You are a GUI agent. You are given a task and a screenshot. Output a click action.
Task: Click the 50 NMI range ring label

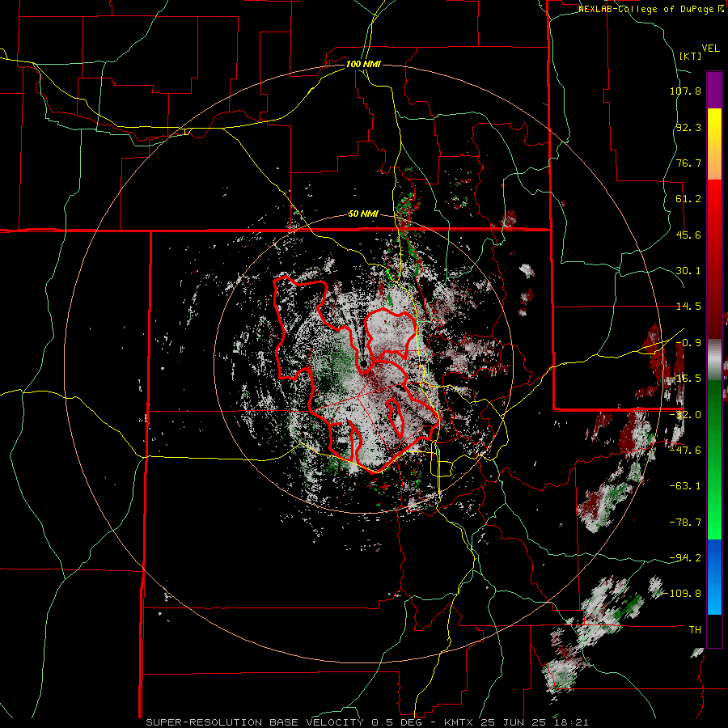point(363,214)
